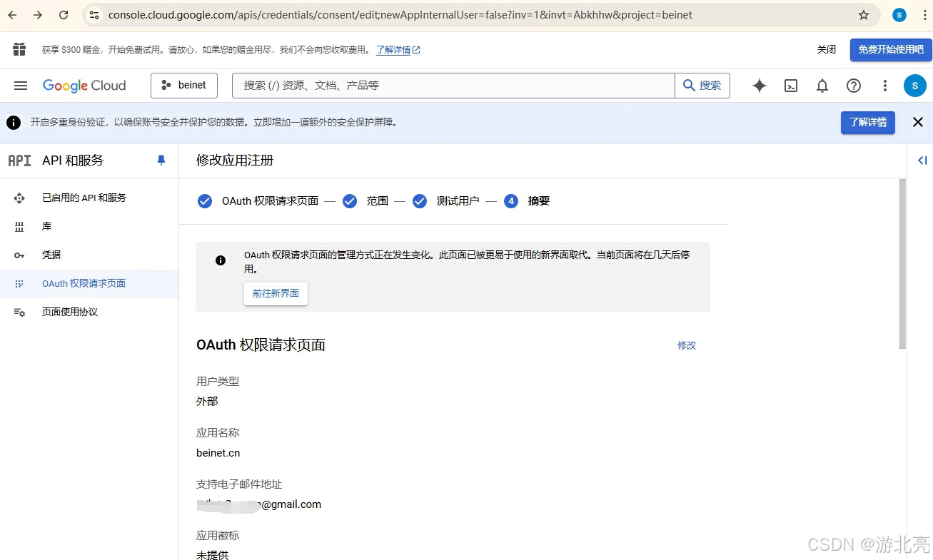Click the application name beinet.cn

(x=218, y=453)
